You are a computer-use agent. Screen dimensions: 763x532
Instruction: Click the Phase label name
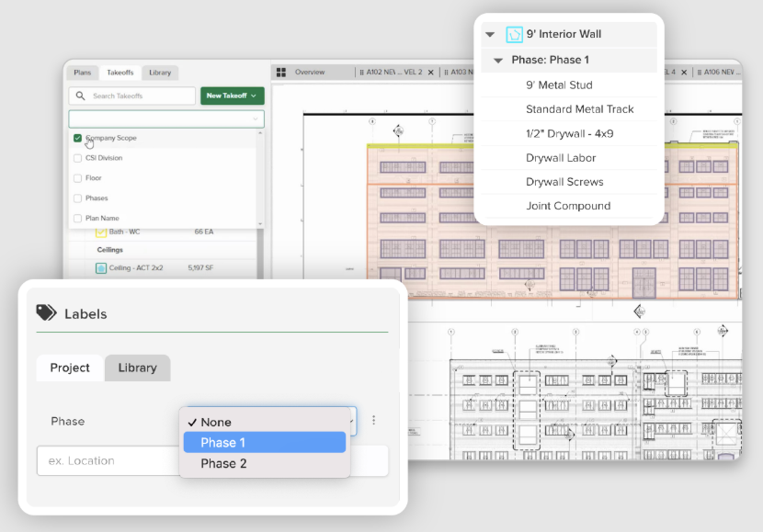[68, 421]
